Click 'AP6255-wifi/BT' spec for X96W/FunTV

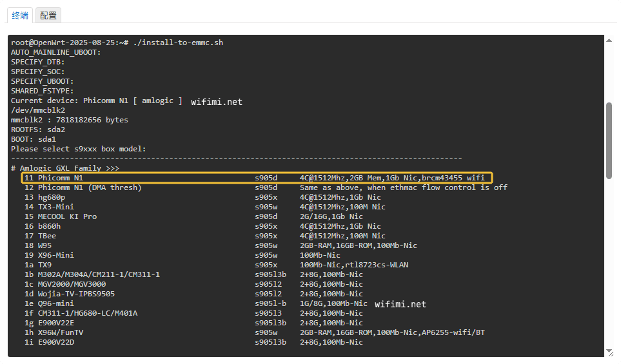[453, 332]
